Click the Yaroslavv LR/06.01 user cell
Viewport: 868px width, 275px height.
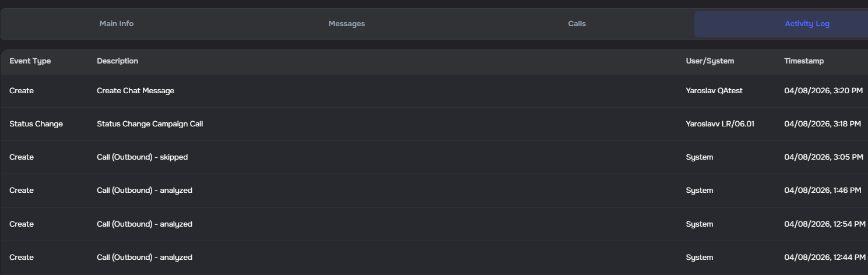tap(720, 124)
